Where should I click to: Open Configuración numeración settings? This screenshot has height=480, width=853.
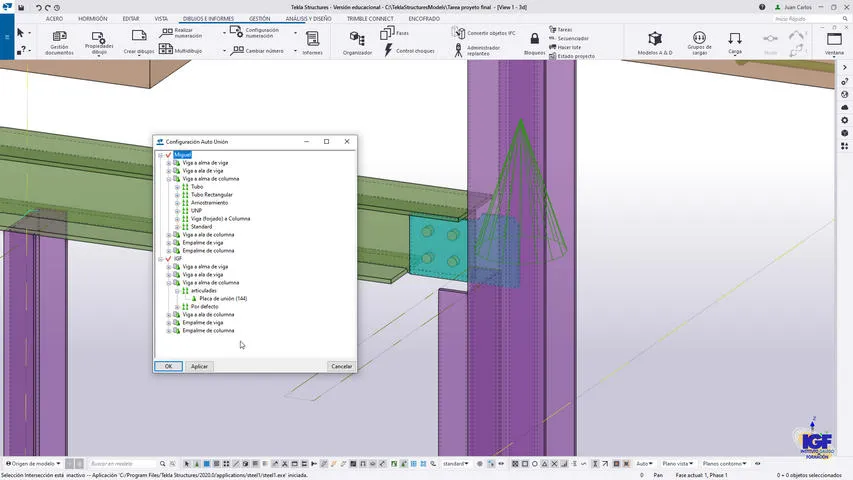tap(255, 33)
